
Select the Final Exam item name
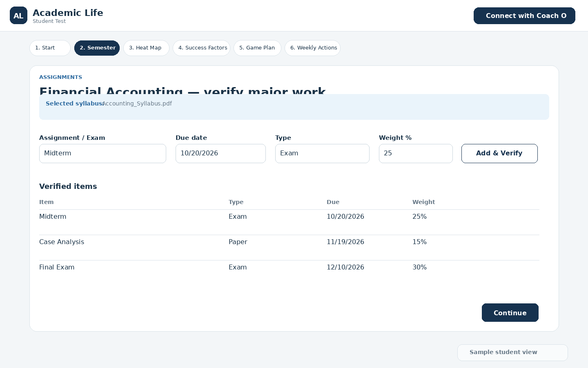tap(57, 267)
